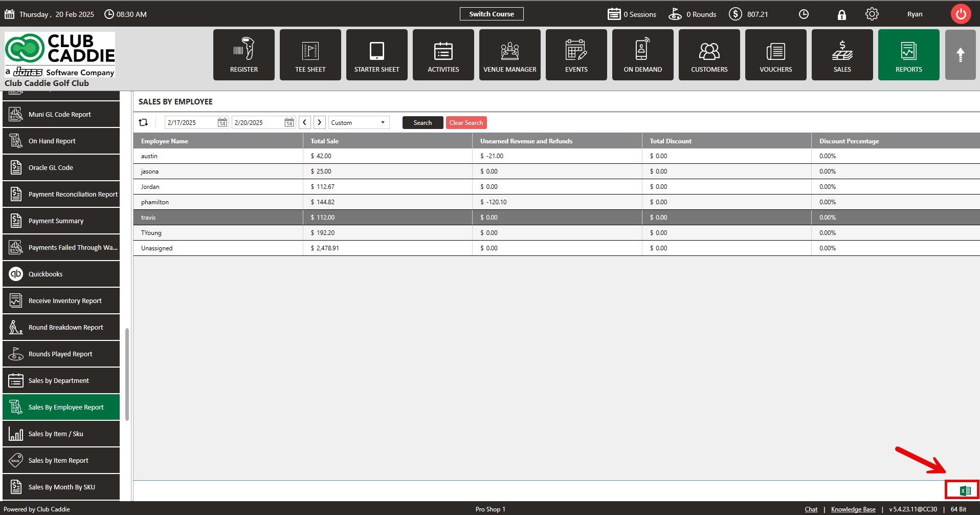The image size is (980, 515).
Task: Open the Register module
Action: pyautogui.click(x=244, y=55)
